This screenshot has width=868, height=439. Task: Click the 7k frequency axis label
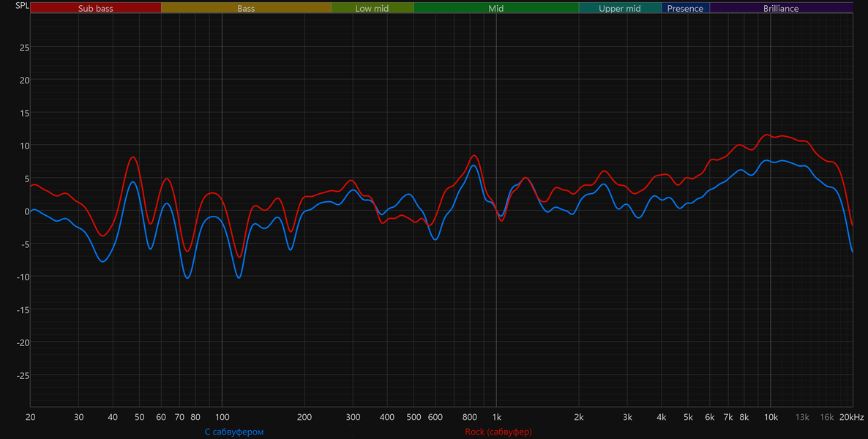[x=728, y=417]
